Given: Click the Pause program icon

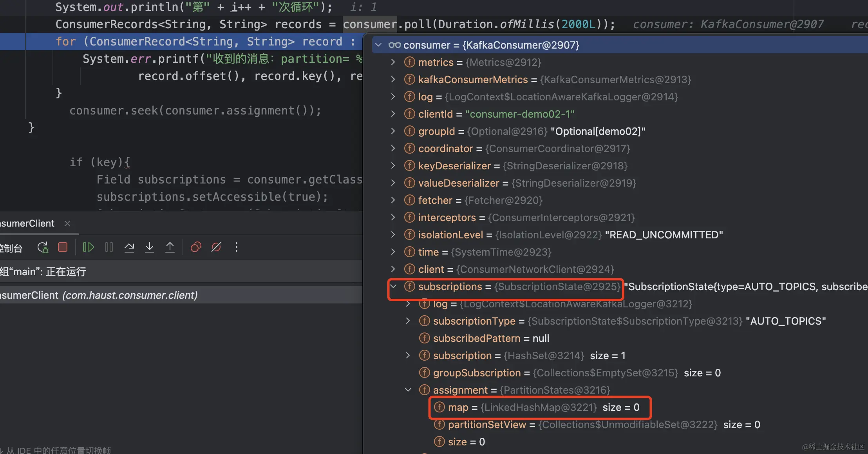Looking at the screenshot, I should point(109,247).
